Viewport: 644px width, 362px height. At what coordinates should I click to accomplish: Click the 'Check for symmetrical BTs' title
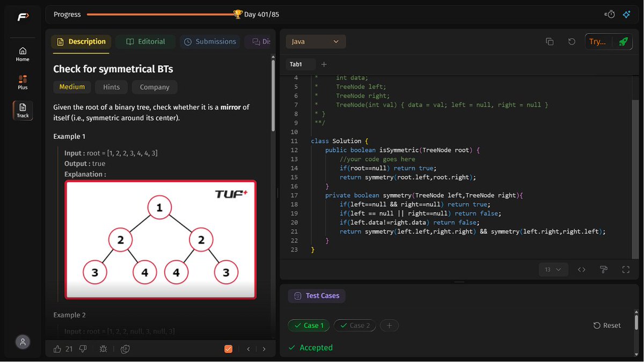coord(113,69)
